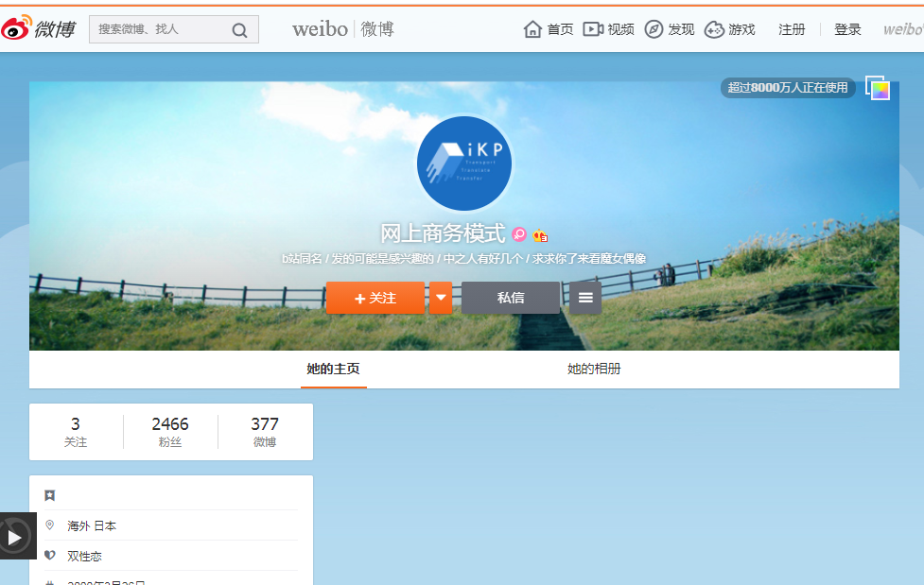
Task: Click the 登录 link
Action: coord(847,29)
